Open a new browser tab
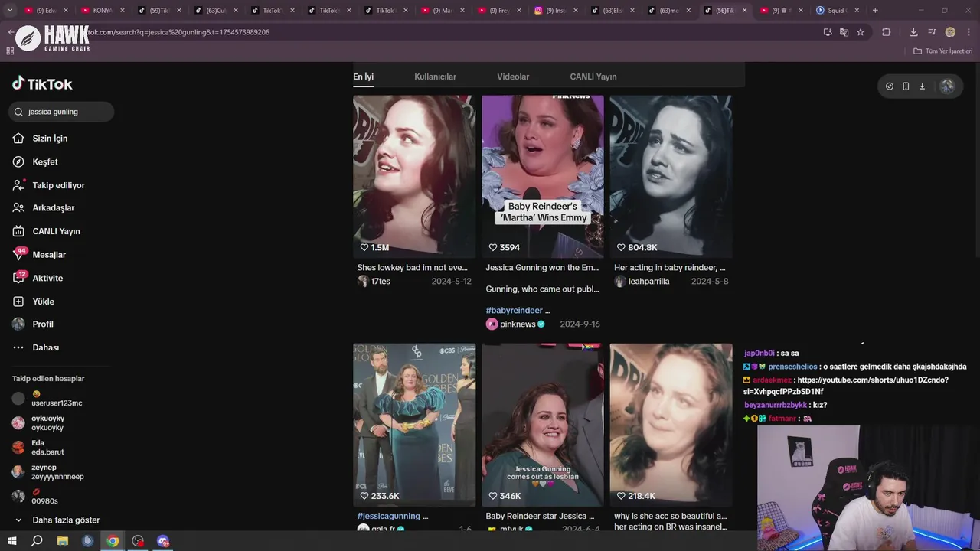 [875, 11]
